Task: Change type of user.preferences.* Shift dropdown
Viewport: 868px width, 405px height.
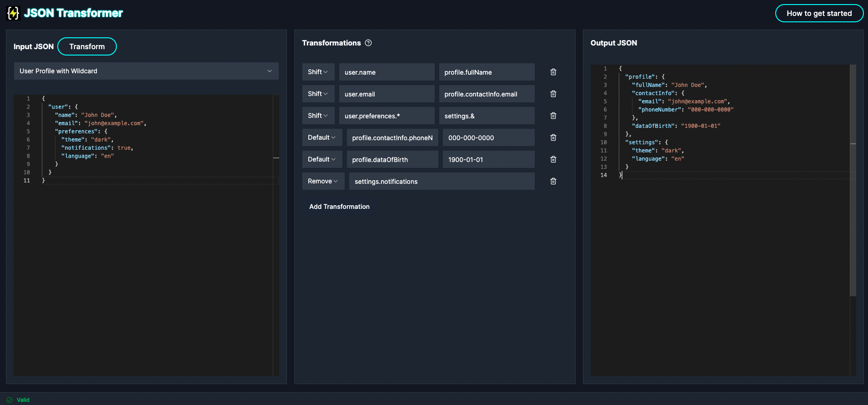Action: pyautogui.click(x=318, y=116)
